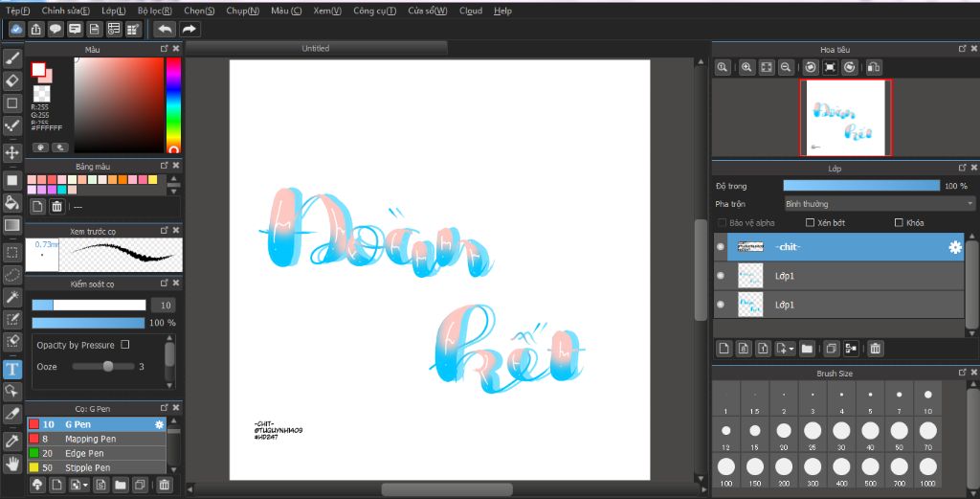The height and width of the screenshot is (499, 980).
Task: Toggle visibility of bottom Lớp1 layer
Action: 721,305
